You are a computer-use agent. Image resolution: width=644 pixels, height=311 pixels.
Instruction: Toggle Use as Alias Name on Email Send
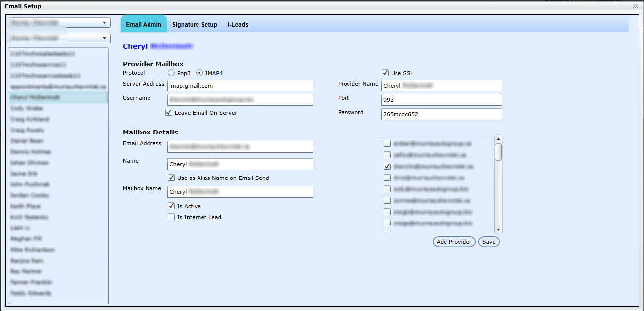[171, 178]
